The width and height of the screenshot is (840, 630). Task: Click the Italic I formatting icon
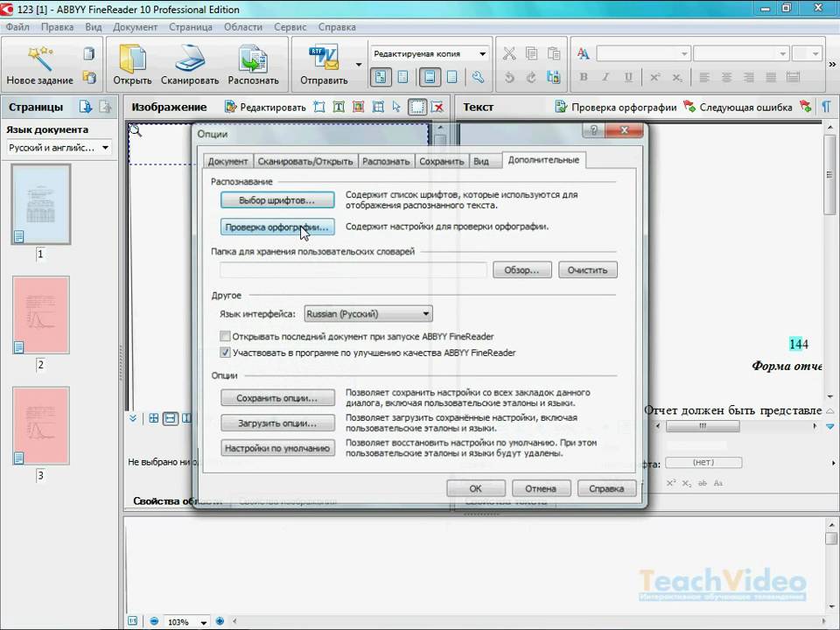point(605,78)
